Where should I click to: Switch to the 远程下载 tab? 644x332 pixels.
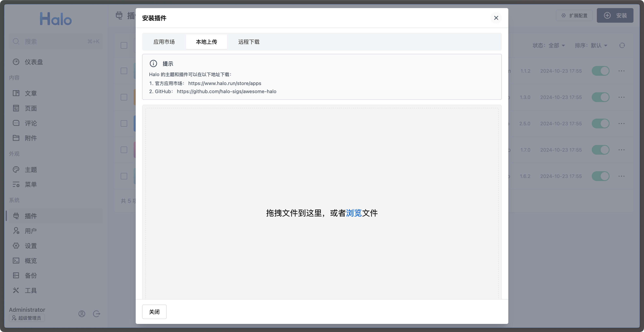pyautogui.click(x=248, y=42)
